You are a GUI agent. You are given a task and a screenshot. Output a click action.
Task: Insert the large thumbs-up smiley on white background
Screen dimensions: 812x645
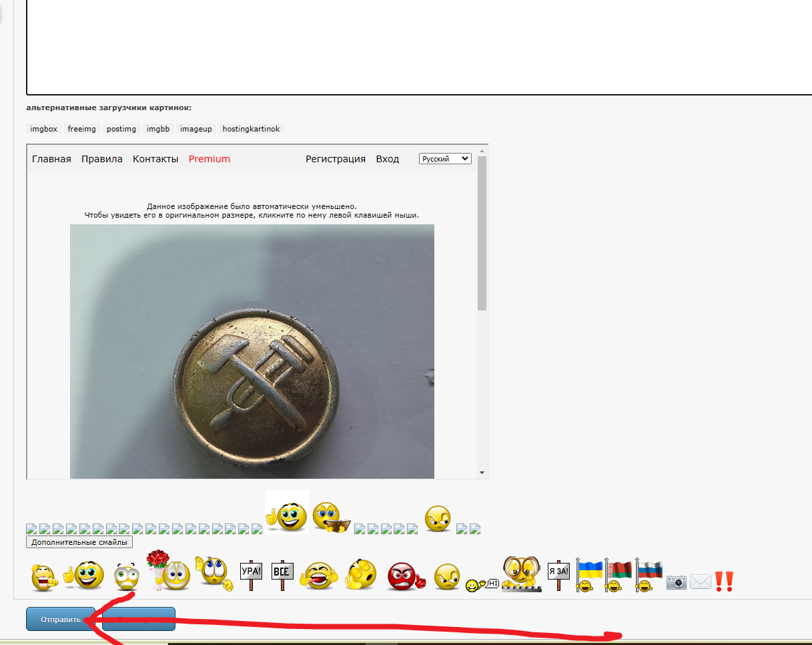pos(287,512)
